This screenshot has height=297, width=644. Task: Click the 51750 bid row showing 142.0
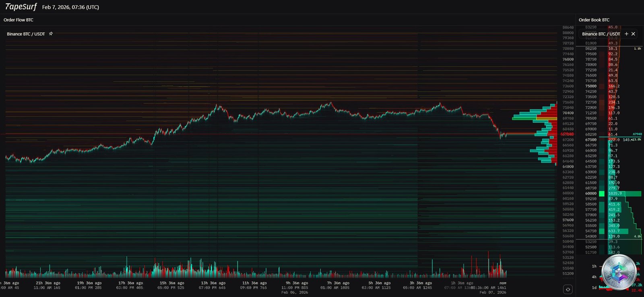(609, 252)
